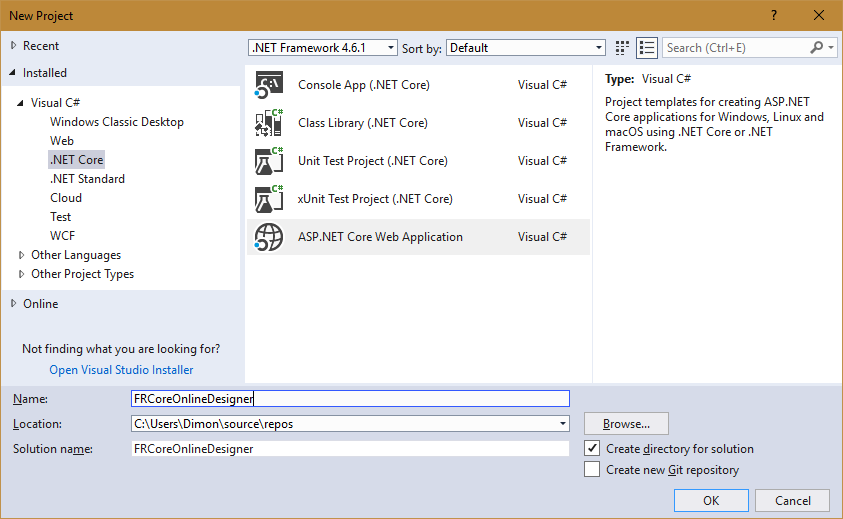Select the .NET Standard category
The width and height of the screenshot is (843, 519).
87,179
